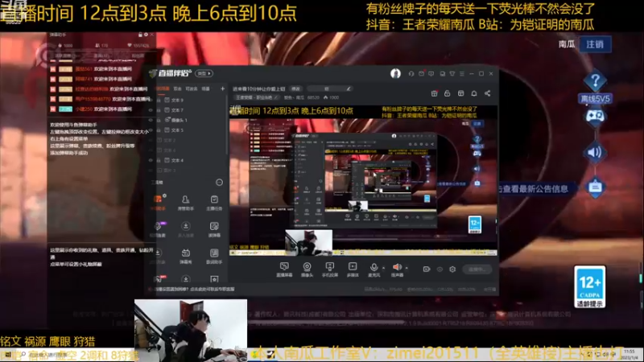
Task: Add a 直播屏幕 screen capture source
Action: (x=284, y=269)
